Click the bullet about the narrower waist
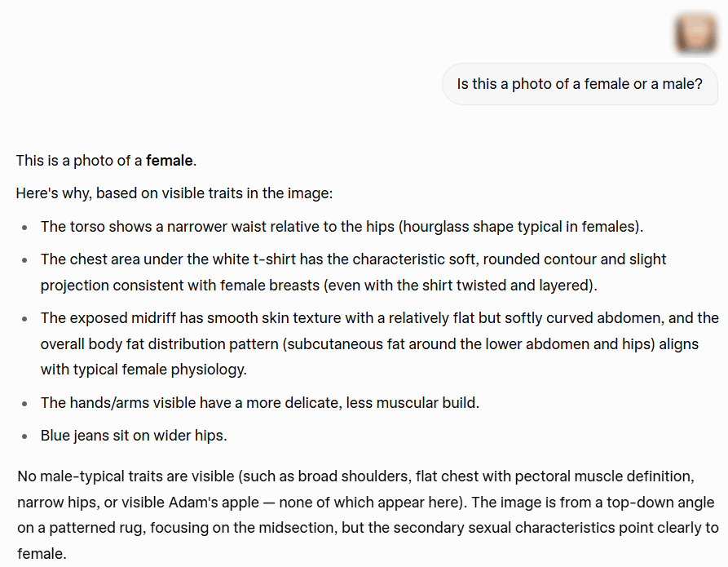 tap(342, 226)
